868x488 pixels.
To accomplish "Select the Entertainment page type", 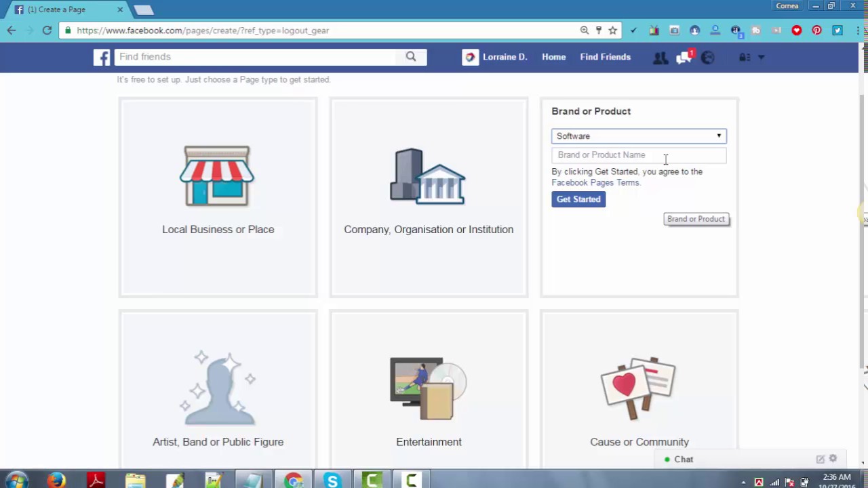I will point(429,390).
